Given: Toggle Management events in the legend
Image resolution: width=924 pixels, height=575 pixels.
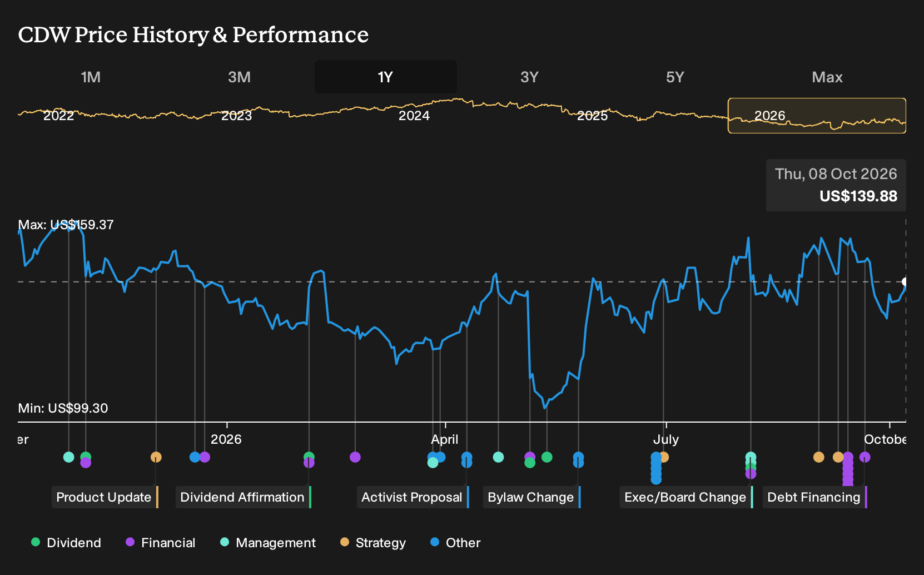Looking at the screenshot, I should pos(268,543).
